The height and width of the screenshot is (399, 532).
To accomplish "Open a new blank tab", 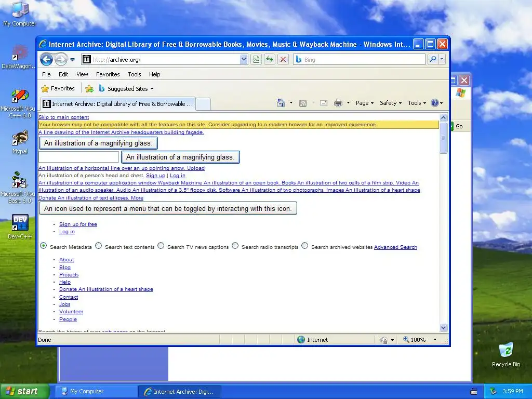I will point(203,104).
